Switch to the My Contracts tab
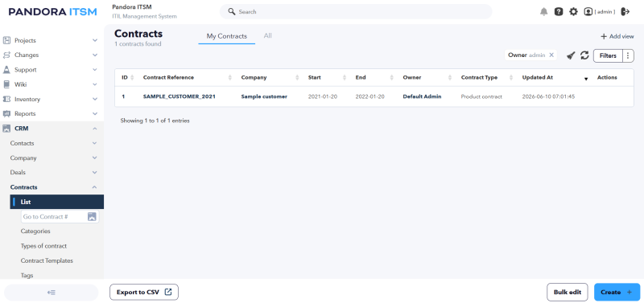This screenshot has width=644, height=303. 227,36
